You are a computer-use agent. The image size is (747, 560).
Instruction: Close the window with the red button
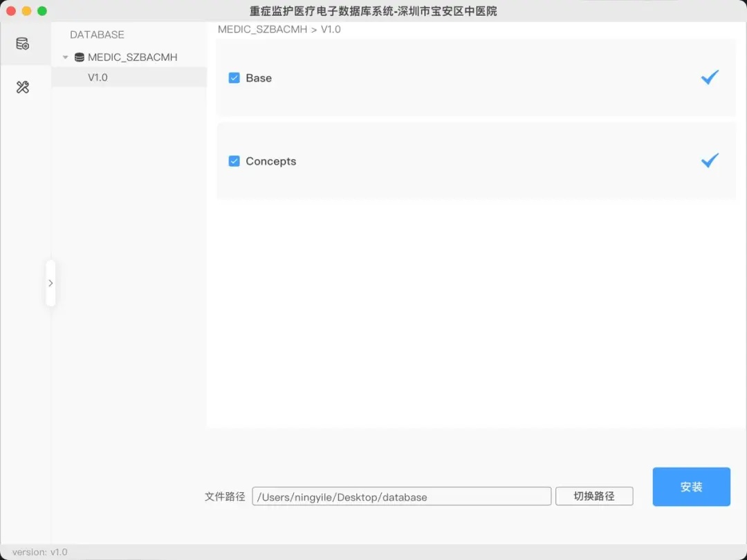pos(11,11)
